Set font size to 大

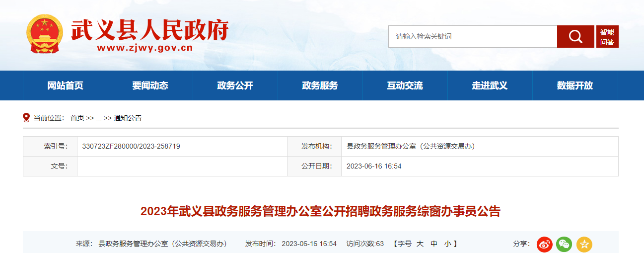[x=420, y=244]
